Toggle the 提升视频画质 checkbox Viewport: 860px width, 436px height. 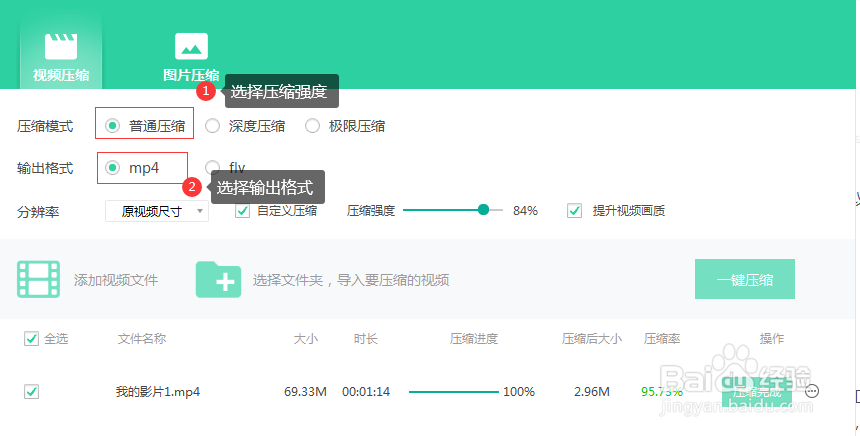(x=574, y=211)
